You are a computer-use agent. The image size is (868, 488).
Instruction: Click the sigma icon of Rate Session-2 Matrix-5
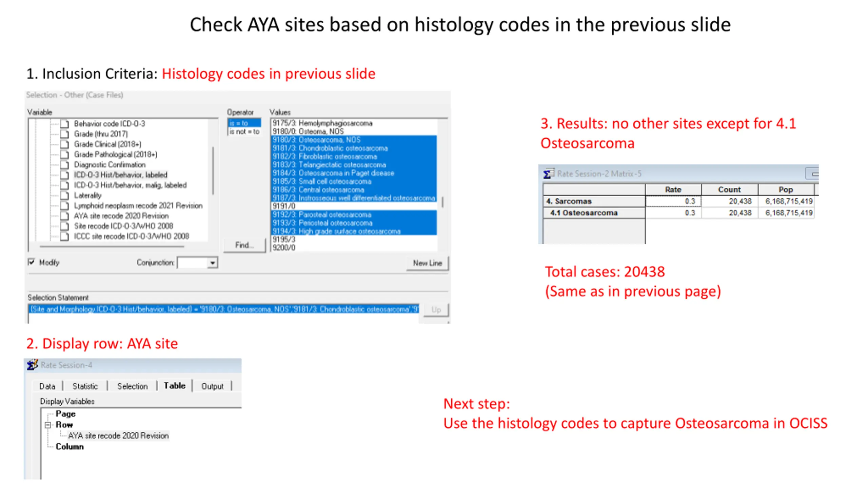pos(549,174)
